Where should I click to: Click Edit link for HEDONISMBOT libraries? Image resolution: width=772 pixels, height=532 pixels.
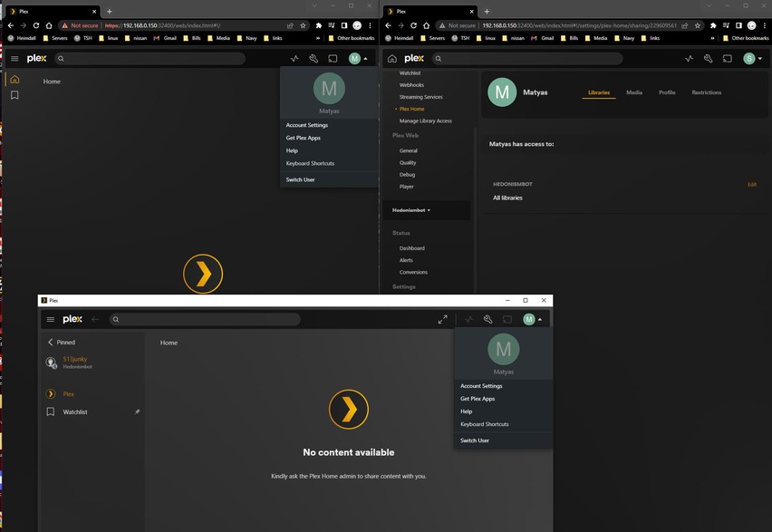(x=752, y=185)
